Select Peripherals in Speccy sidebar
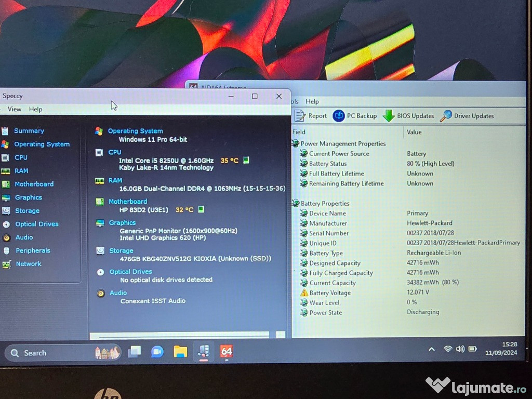Viewport: 532px width, 399px height. [33, 250]
